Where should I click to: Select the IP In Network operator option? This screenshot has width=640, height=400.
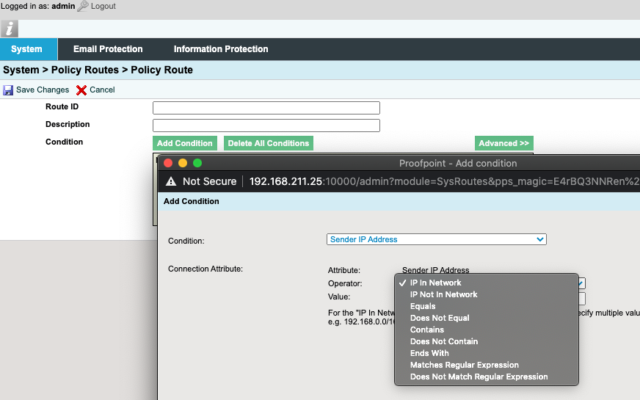pyautogui.click(x=486, y=283)
